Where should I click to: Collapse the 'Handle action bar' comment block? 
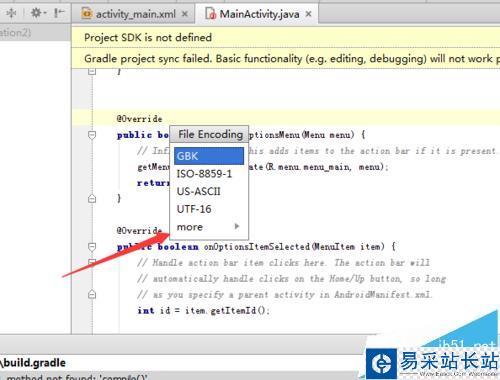tap(92, 262)
